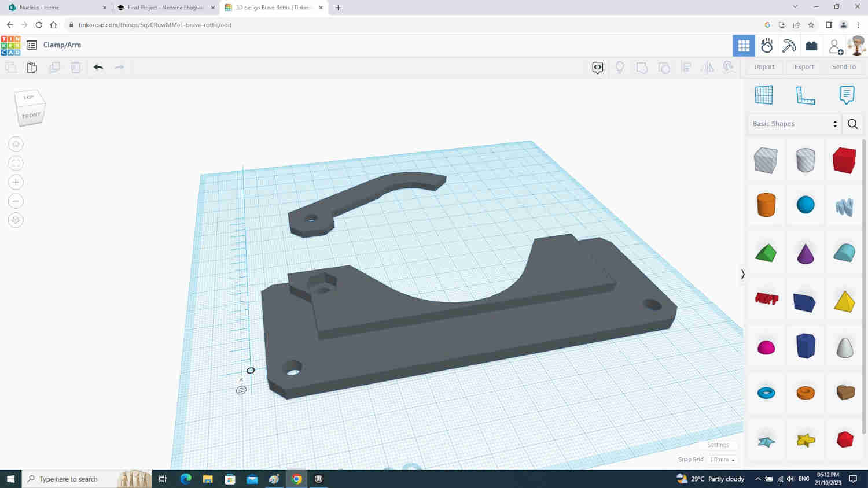The height and width of the screenshot is (488, 868).
Task: Pick the red Text shape
Action: (x=766, y=299)
